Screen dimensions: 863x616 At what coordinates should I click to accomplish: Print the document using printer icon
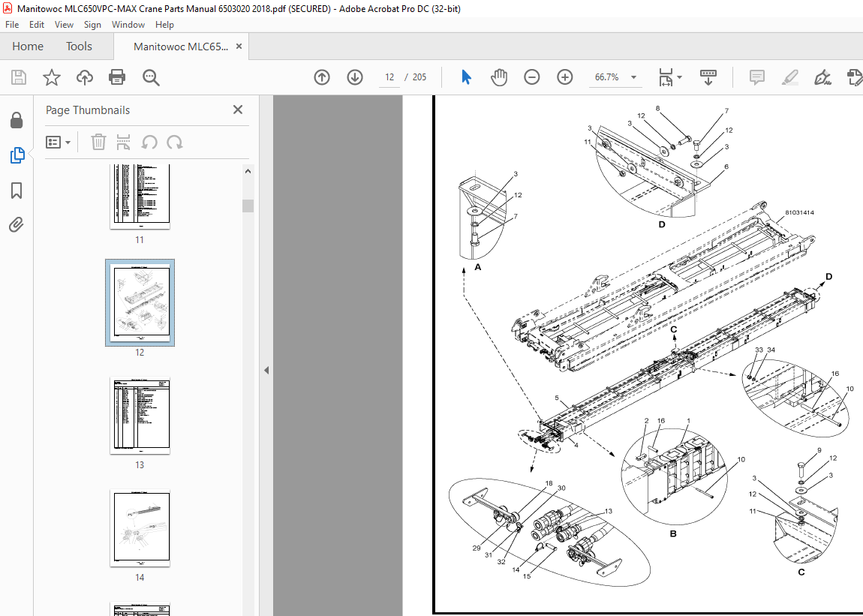tap(117, 77)
